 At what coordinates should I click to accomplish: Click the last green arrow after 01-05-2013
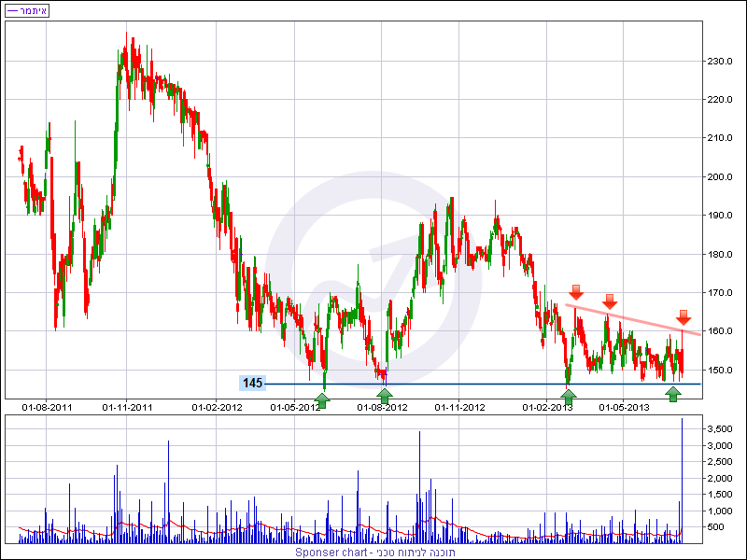(672, 396)
